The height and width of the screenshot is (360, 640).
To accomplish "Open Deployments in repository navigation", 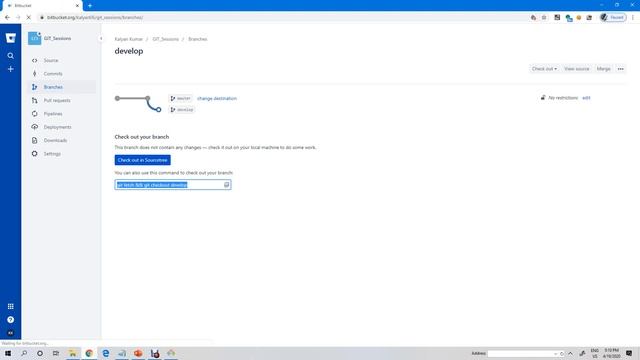I will pos(58,127).
